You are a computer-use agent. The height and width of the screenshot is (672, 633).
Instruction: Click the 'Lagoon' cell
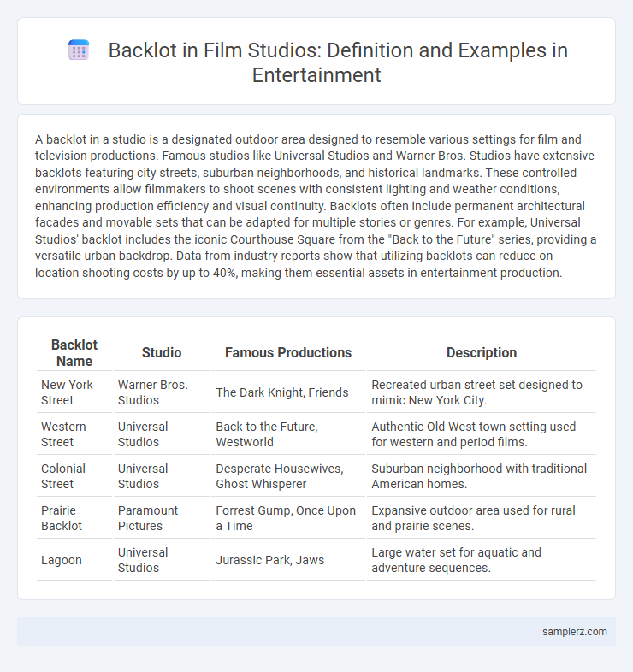[x=74, y=561]
